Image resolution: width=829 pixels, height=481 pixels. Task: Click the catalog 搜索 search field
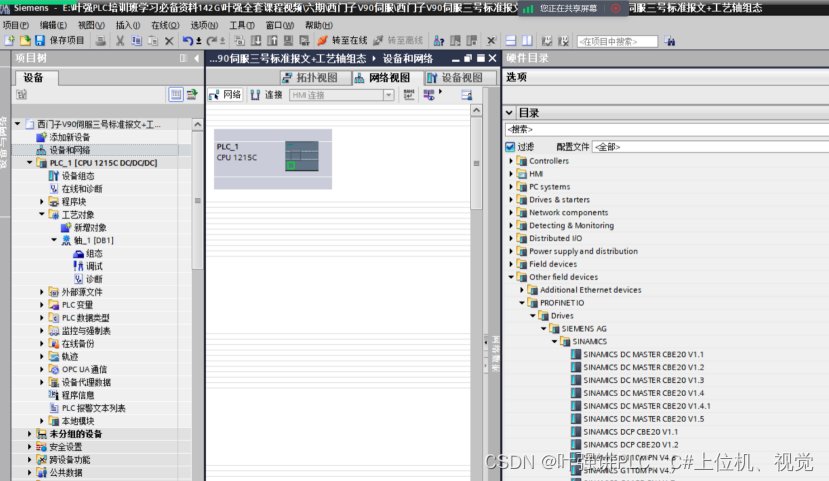pyautogui.click(x=667, y=129)
